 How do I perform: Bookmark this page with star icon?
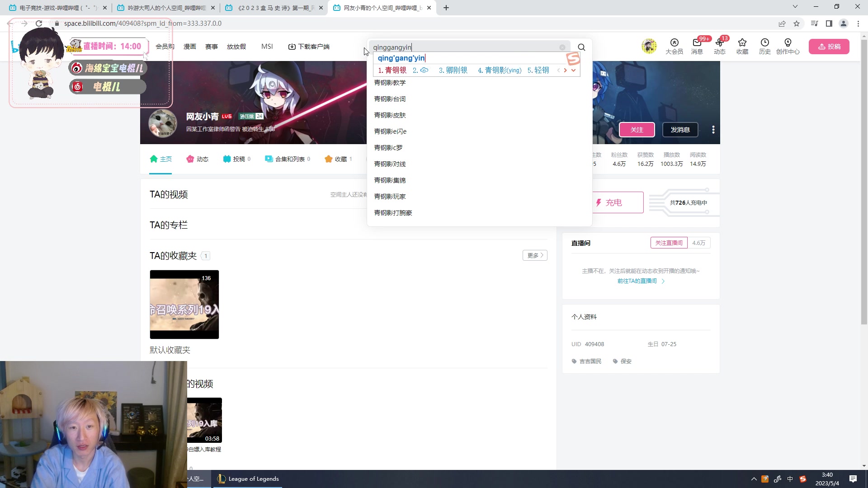(x=797, y=23)
